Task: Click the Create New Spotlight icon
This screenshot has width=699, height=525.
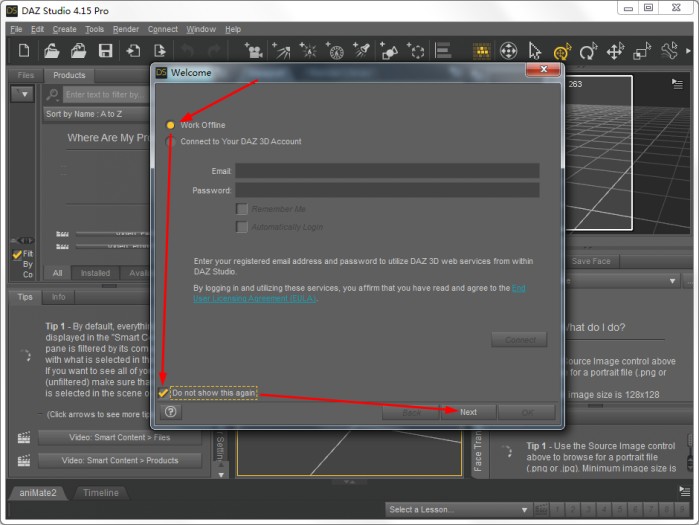Action: [362, 50]
